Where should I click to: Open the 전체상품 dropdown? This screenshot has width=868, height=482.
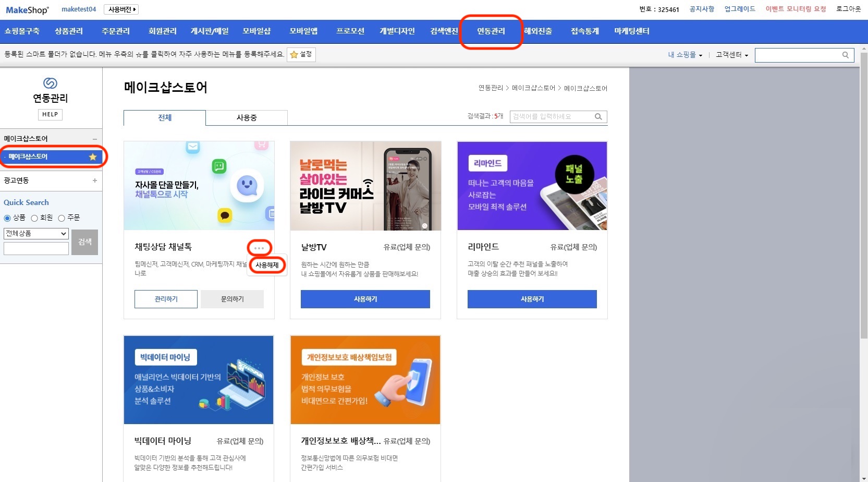pyautogui.click(x=36, y=234)
